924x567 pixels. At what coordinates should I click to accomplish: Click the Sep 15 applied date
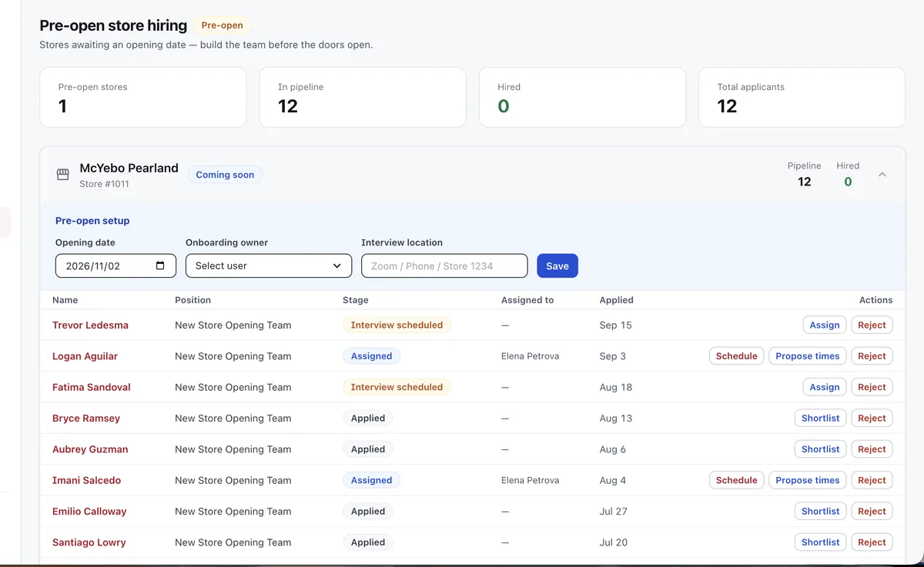[x=616, y=325]
